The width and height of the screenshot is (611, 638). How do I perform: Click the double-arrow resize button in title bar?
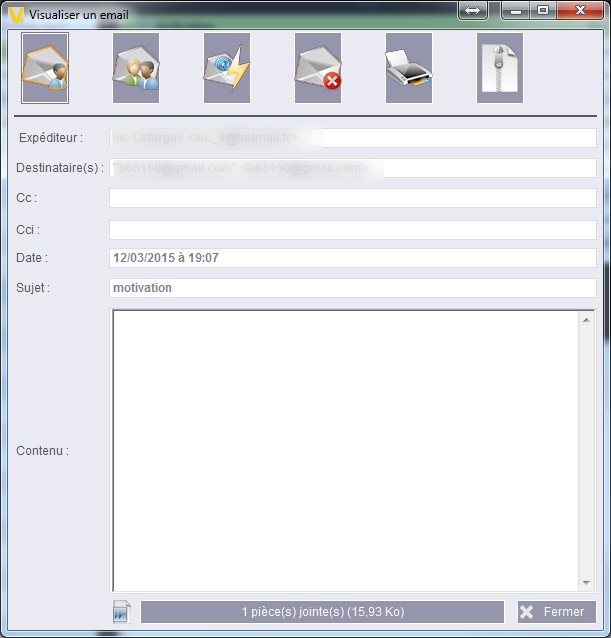[474, 11]
